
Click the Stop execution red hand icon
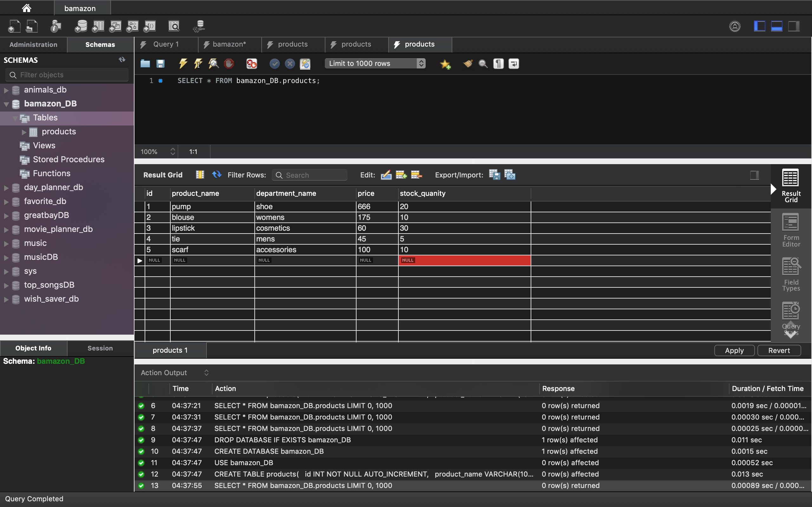click(x=229, y=63)
